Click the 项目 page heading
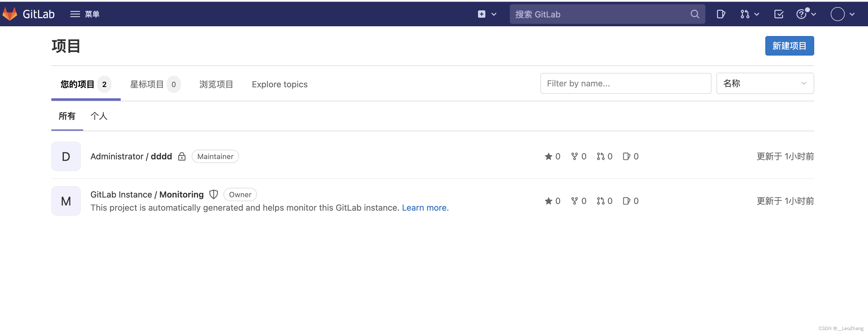This screenshot has width=868, height=334. [66, 46]
